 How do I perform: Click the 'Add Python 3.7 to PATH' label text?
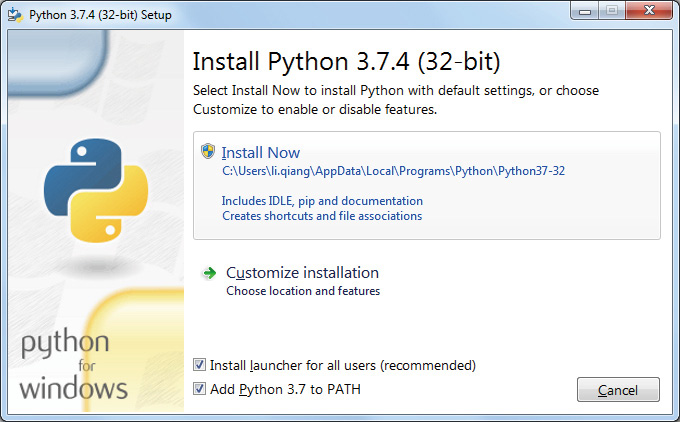click(x=285, y=389)
